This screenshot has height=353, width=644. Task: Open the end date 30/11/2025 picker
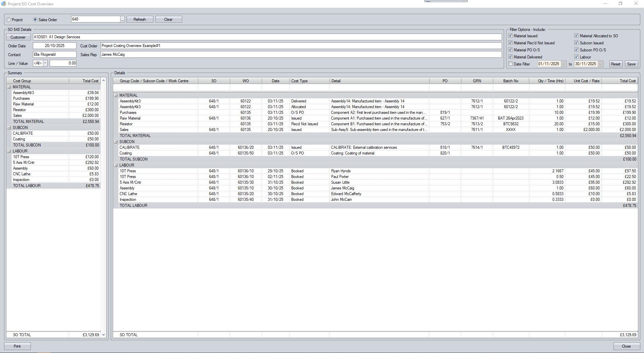pyautogui.click(x=601, y=64)
